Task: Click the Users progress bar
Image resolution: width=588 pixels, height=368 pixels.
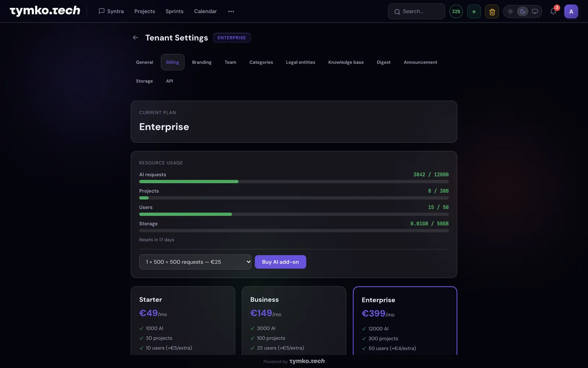Action: click(294, 214)
